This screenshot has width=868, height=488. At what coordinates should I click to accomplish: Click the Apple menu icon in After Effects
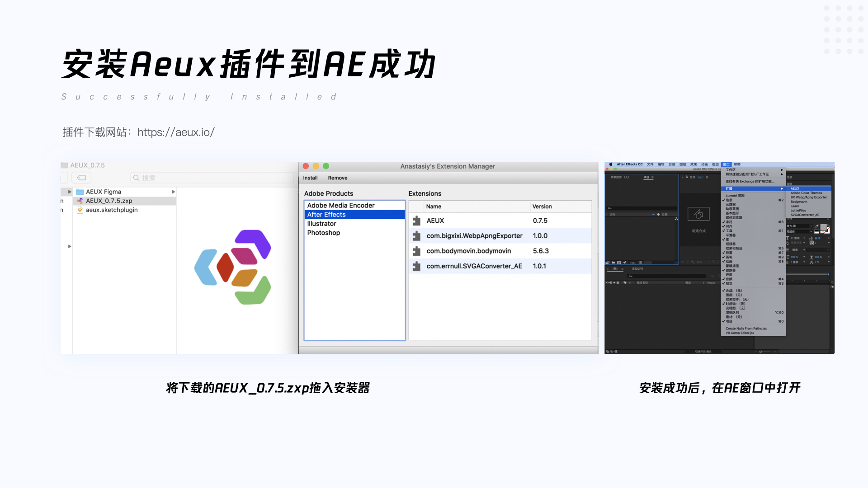(610, 164)
